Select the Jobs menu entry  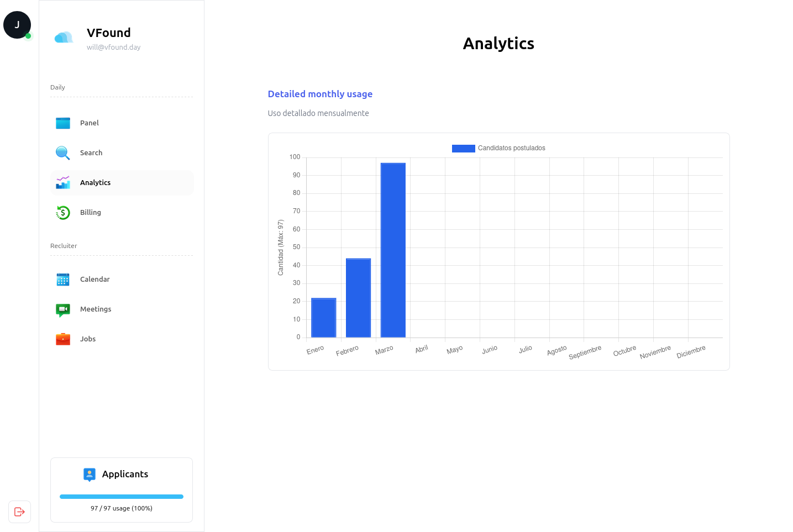[88, 339]
